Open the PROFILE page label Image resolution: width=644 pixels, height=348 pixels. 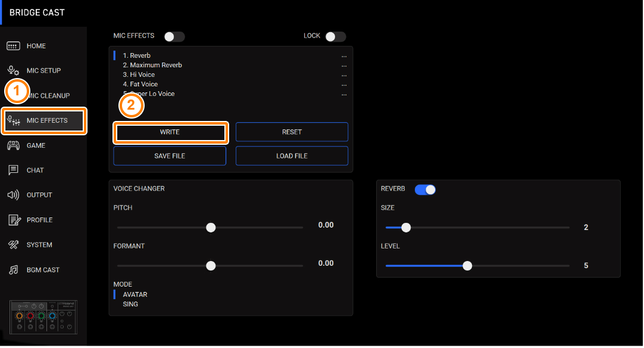[x=39, y=220]
